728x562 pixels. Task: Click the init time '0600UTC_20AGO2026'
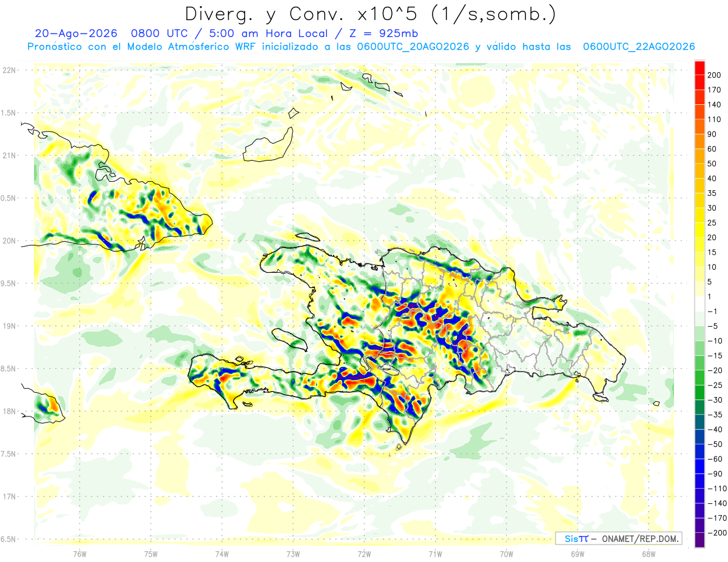[x=413, y=47]
